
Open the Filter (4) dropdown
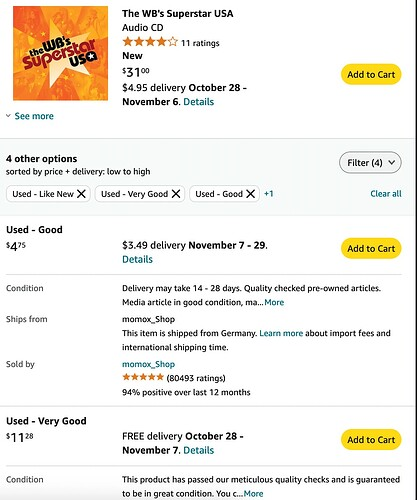[370, 163]
